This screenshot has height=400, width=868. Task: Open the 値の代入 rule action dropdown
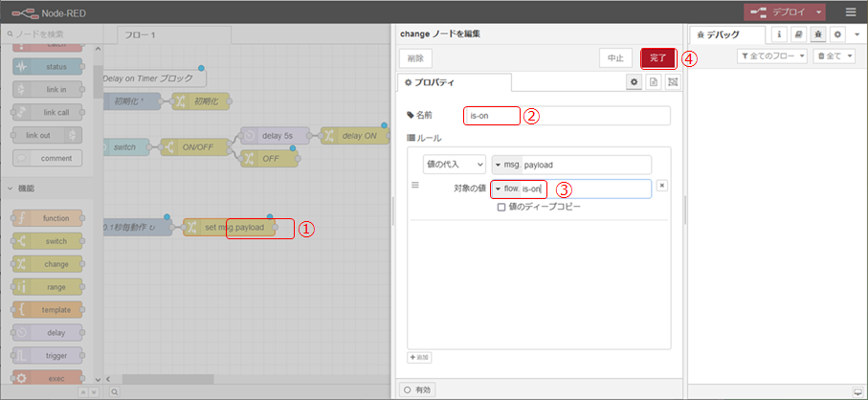tap(455, 165)
